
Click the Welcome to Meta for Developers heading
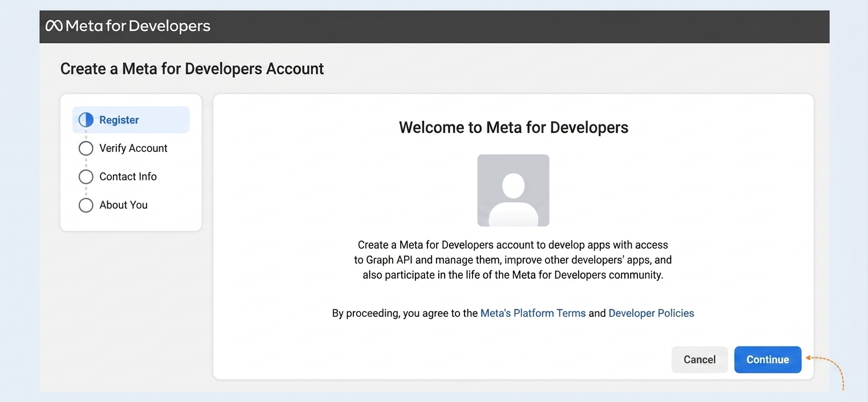(514, 127)
